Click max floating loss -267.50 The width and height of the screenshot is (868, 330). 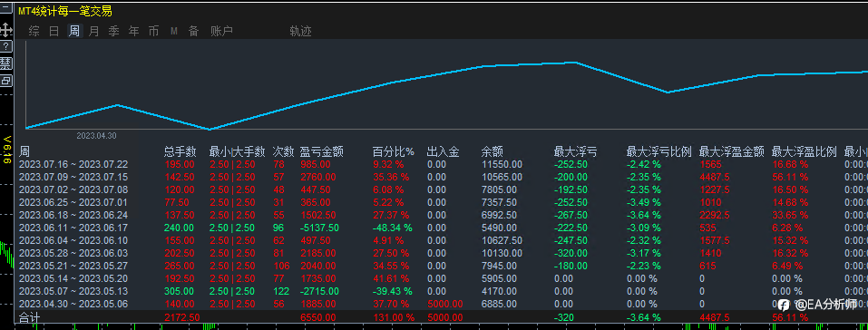point(571,215)
